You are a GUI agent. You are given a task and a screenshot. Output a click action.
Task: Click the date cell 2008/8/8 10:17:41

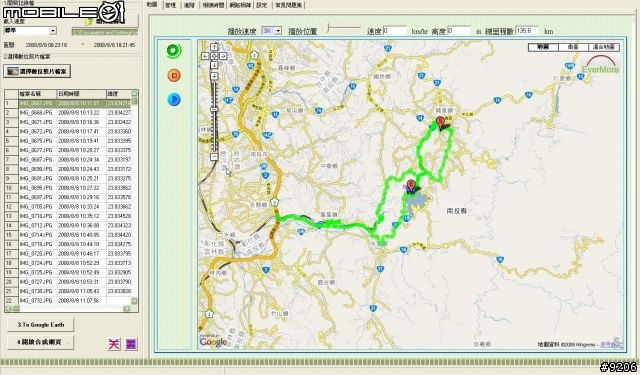81,131
